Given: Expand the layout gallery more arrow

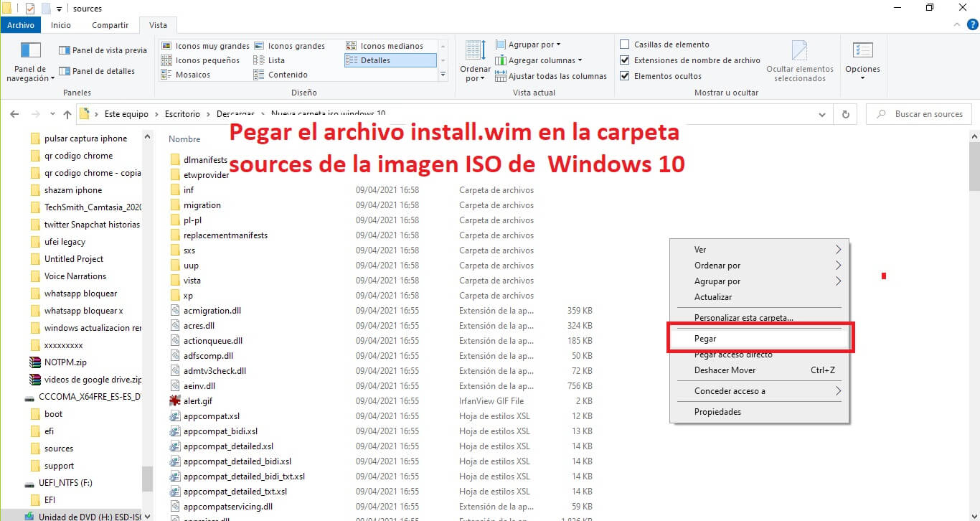Looking at the screenshot, I should (443, 75).
